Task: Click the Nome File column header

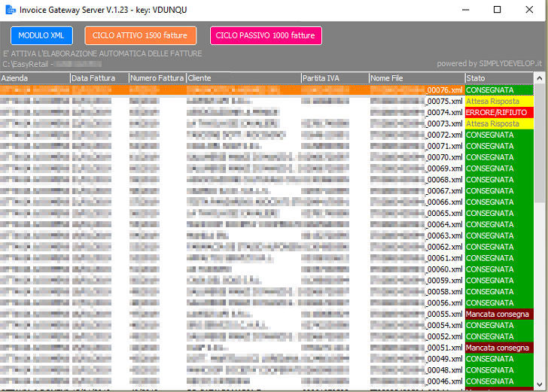Action: (x=416, y=78)
